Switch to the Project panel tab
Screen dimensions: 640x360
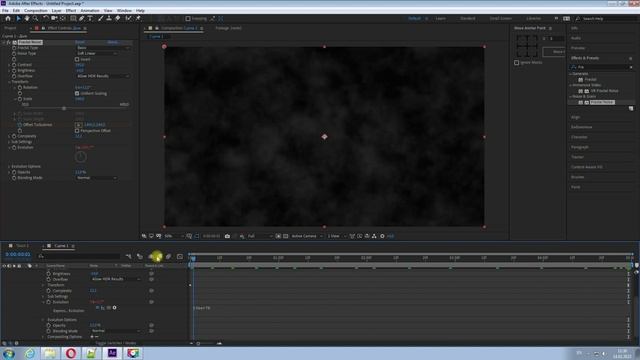[x=10, y=28]
